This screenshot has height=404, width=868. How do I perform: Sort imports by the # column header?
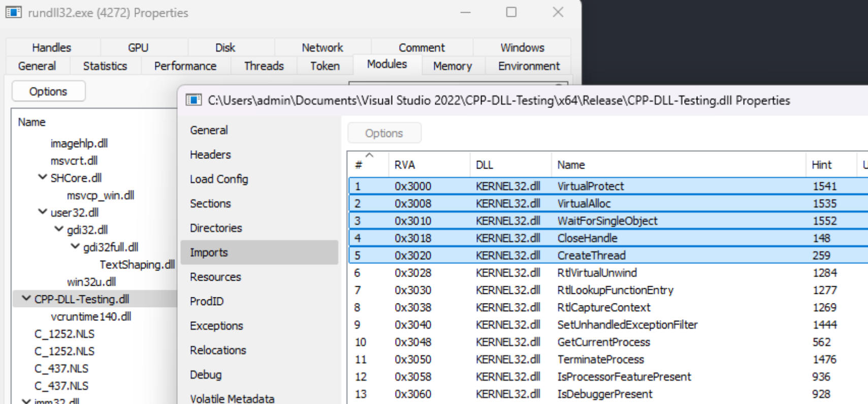[x=369, y=164]
